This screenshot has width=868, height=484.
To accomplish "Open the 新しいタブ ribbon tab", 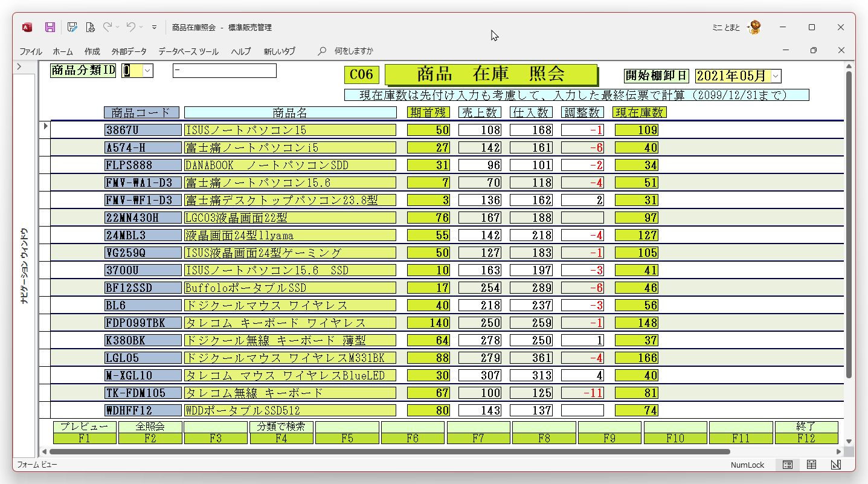I will pyautogui.click(x=280, y=51).
